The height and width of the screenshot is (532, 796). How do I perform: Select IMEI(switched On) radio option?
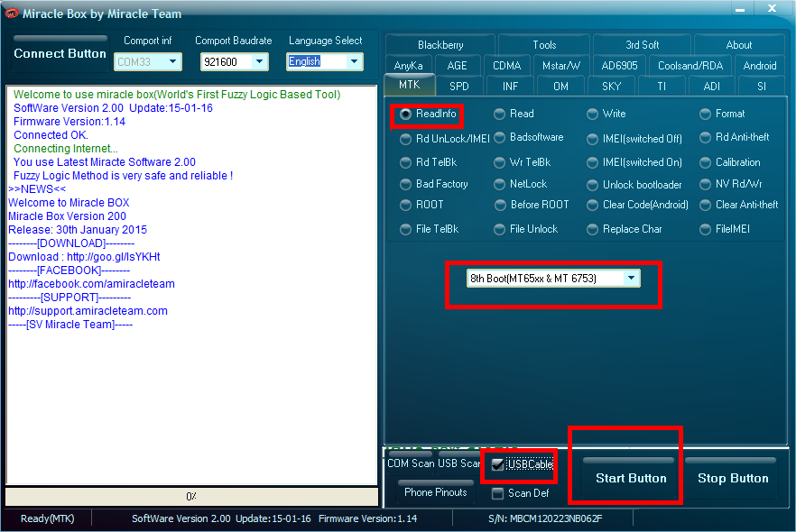pyautogui.click(x=634, y=162)
